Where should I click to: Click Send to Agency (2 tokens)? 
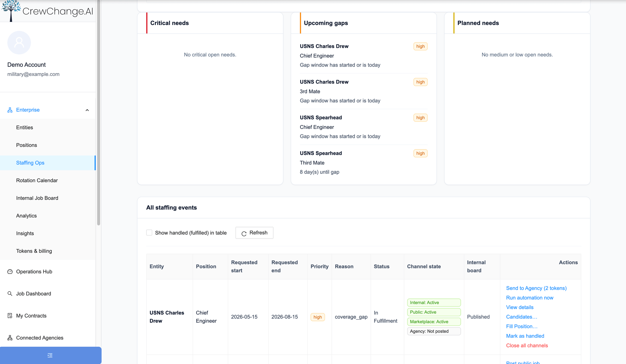tap(536, 288)
